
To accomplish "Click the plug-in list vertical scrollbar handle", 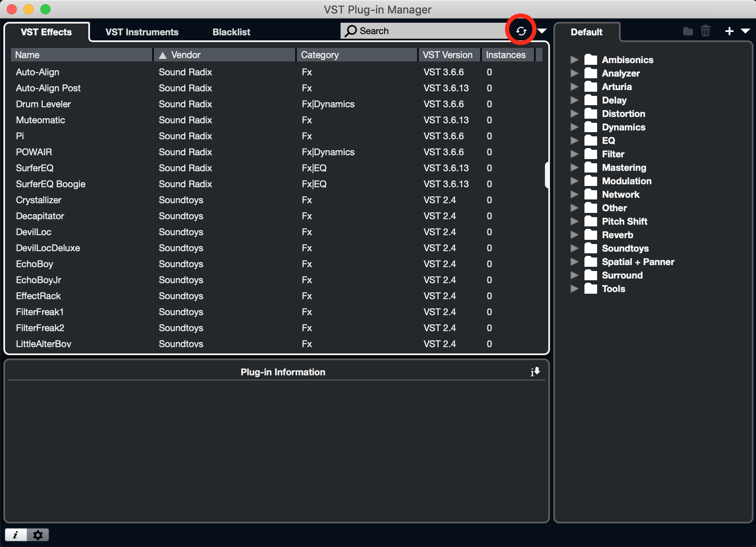I will click(547, 175).
